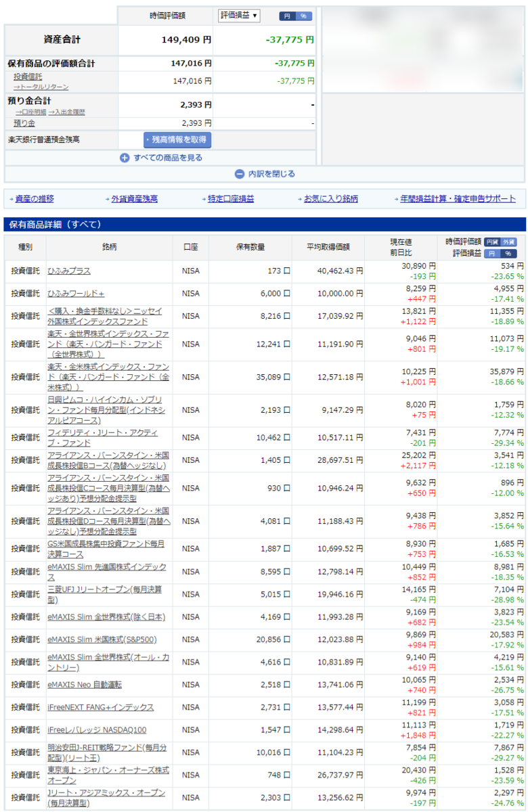The image size is (528, 812).
Task: Click the 35,089 口 holding quantity
Action: point(274,377)
